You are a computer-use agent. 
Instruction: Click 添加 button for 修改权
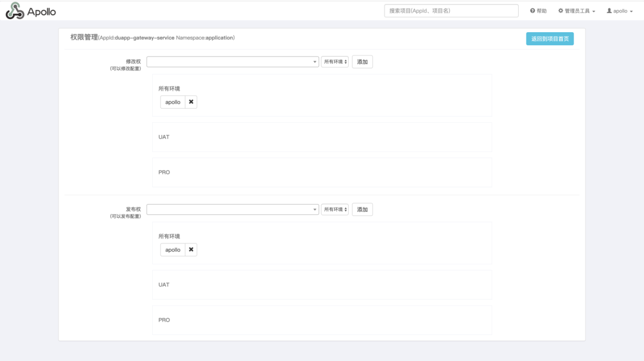pos(363,61)
